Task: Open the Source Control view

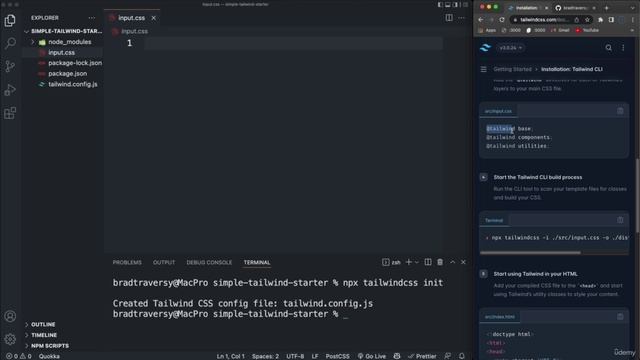Action: (x=10, y=66)
